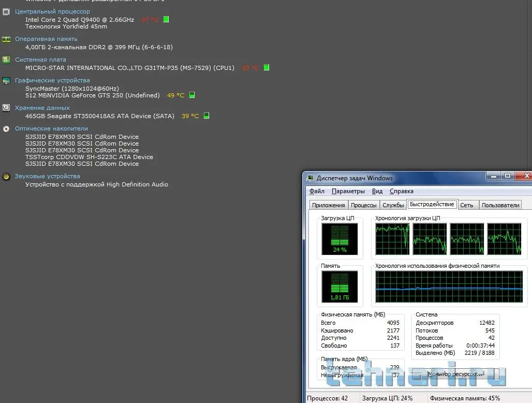532x403 pixels.
Task: Click status bar Процессов: 42
Action: (328, 398)
